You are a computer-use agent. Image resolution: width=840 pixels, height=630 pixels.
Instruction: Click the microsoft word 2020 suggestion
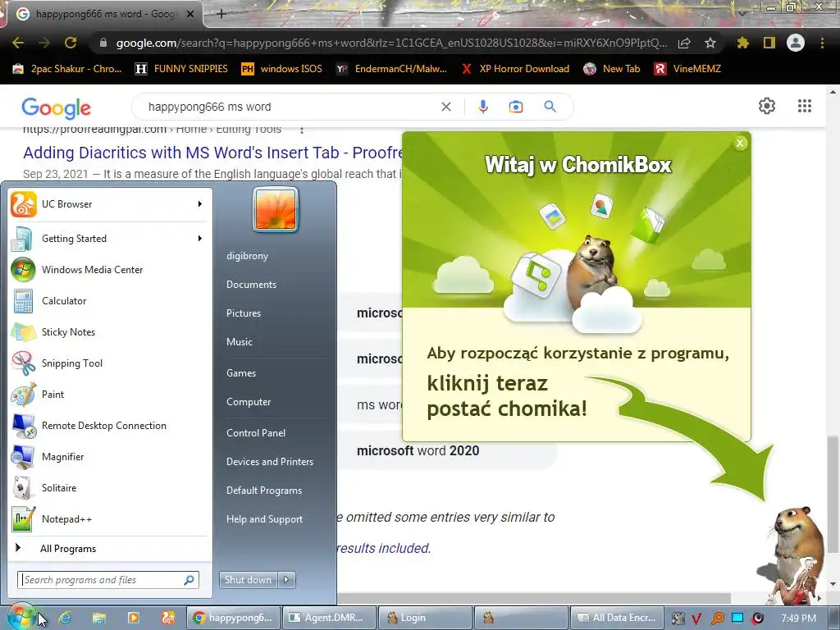click(x=418, y=450)
